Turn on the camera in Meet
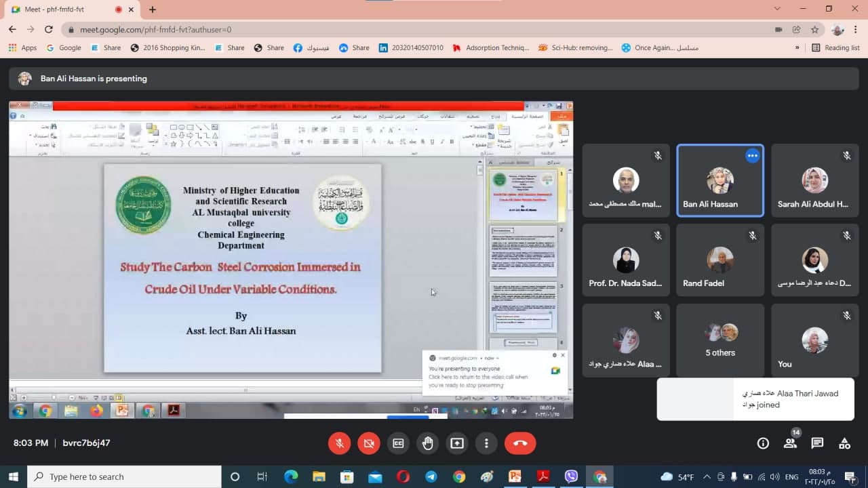The width and height of the screenshot is (868, 488). click(369, 443)
